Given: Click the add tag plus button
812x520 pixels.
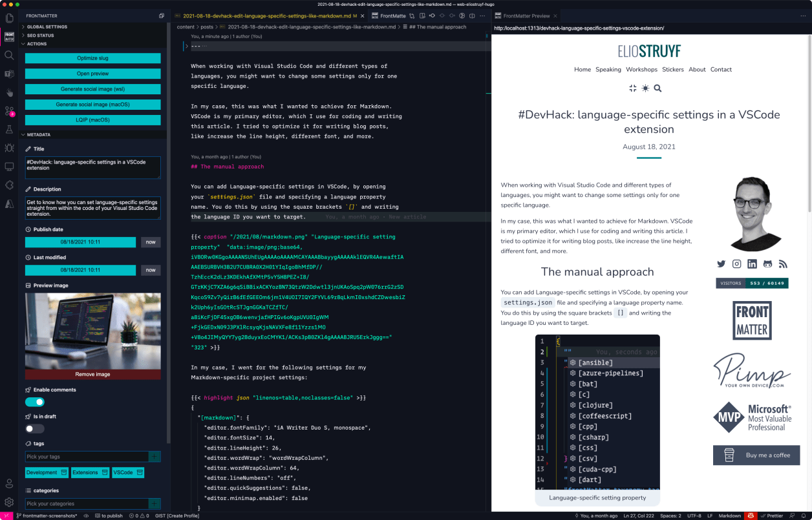Looking at the screenshot, I should 155,457.
